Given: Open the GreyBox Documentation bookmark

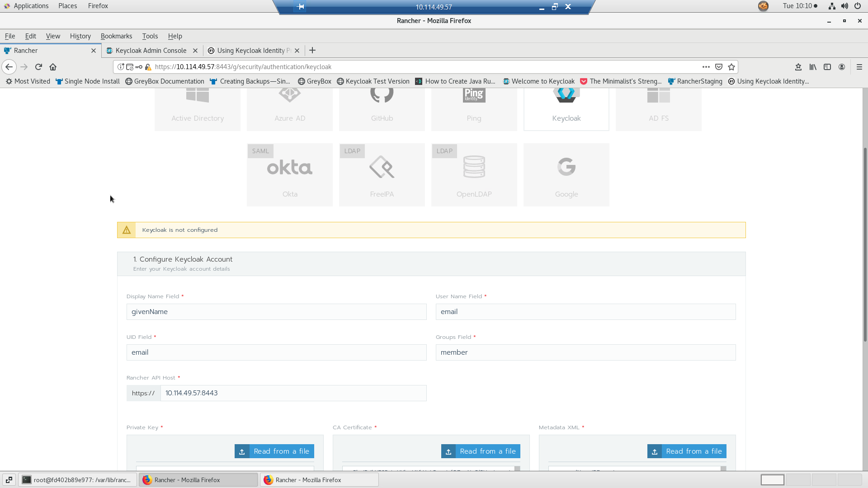Looking at the screenshot, I should pos(165,81).
